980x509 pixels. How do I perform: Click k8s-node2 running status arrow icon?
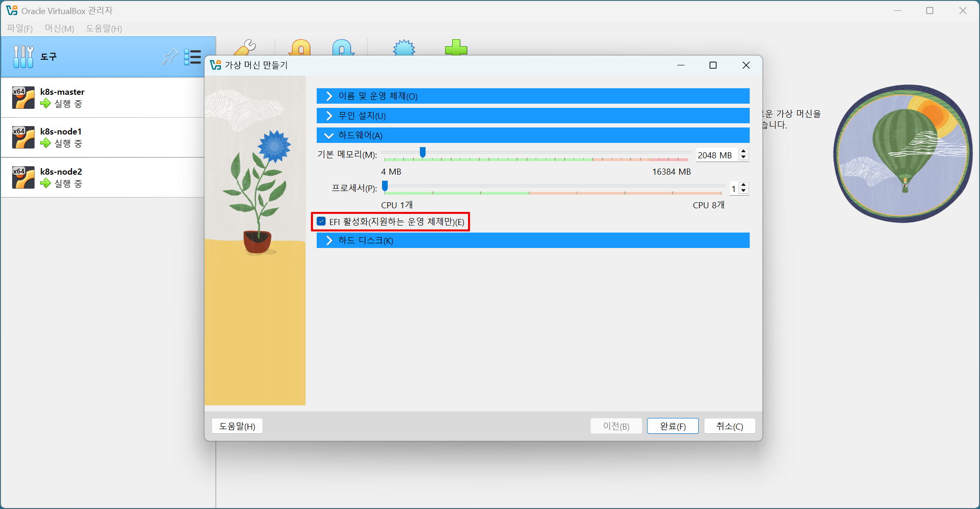(45, 183)
